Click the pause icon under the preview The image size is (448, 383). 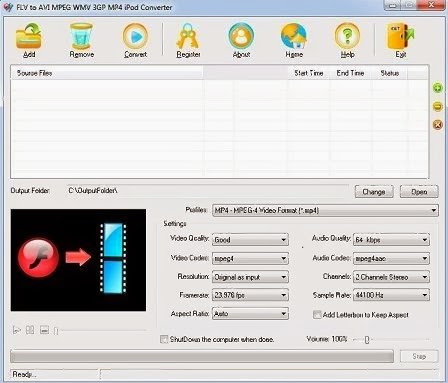[30, 330]
